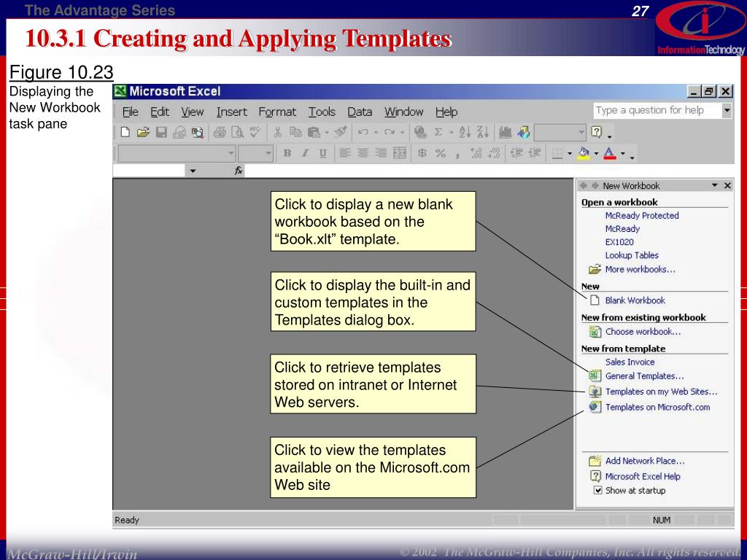Click the Print toolbar icon
747x560 pixels.
(220, 132)
